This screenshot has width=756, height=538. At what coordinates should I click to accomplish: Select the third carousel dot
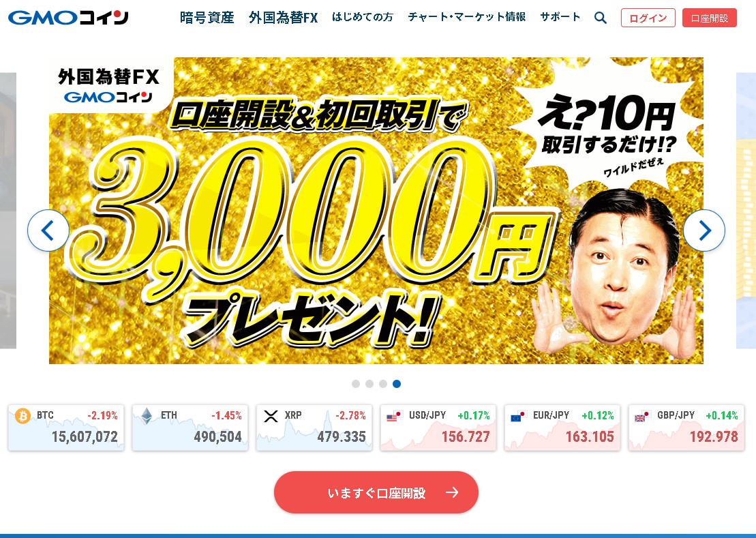pyautogui.click(x=383, y=384)
